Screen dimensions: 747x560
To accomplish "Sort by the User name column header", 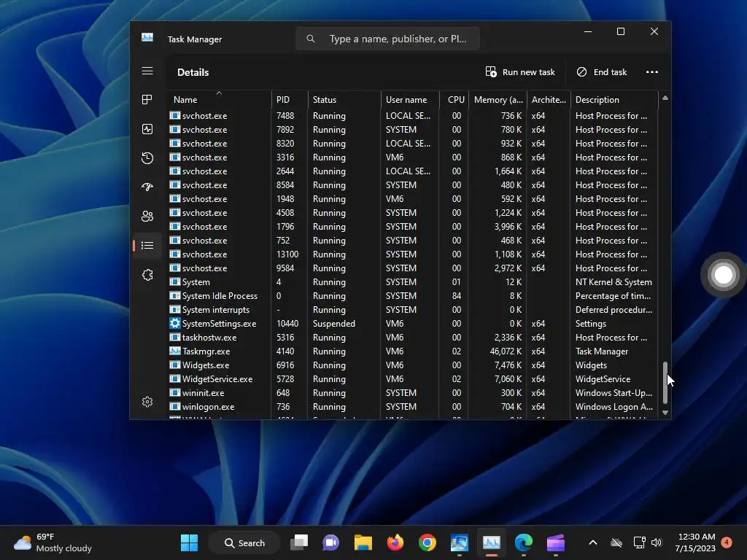I will [410, 99].
